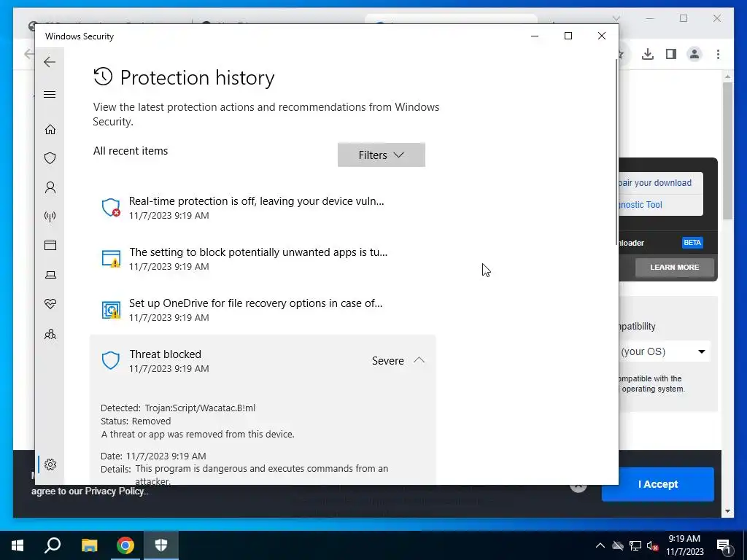Viewport: 747px width, 560px height.
Task: Open the hamburger navigation menu
Action: [50, 94]
